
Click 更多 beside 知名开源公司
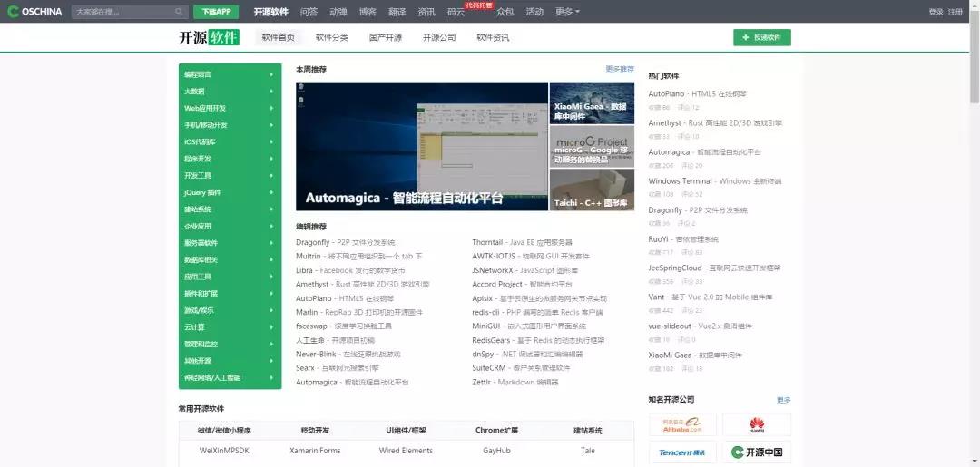[784, 400]
